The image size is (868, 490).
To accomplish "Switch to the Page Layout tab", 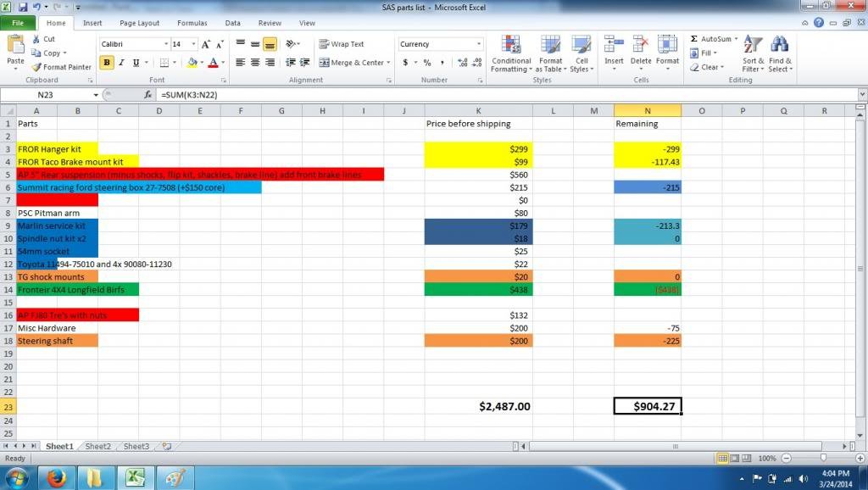I will click(x=140, y=23).
